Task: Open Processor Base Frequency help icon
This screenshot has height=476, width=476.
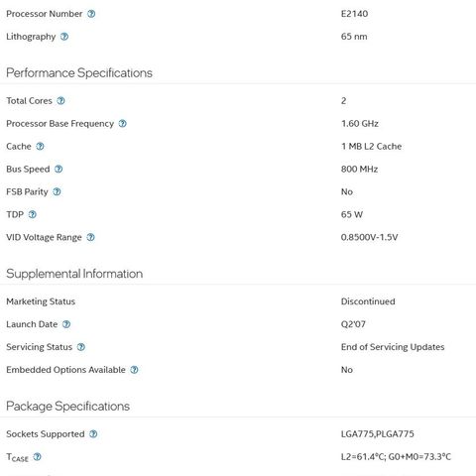Action: pos(123,123)
